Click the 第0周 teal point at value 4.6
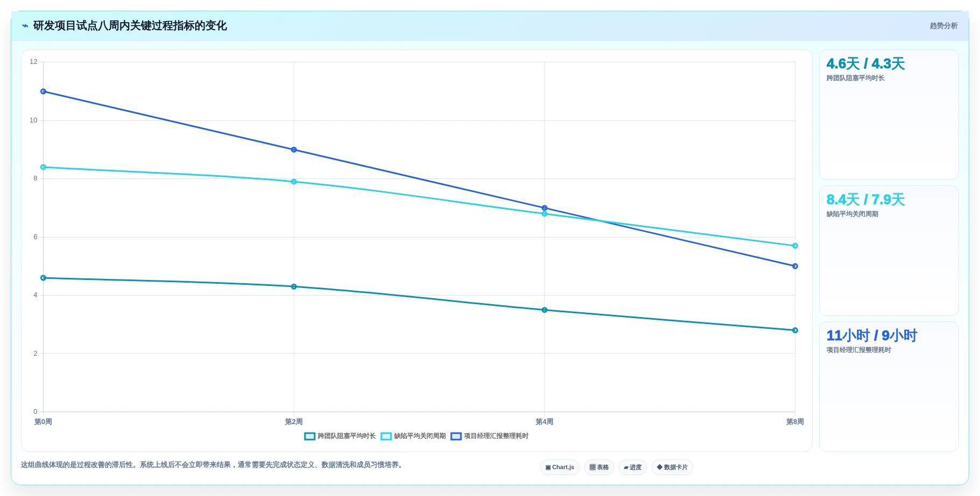 pos(44,278)
